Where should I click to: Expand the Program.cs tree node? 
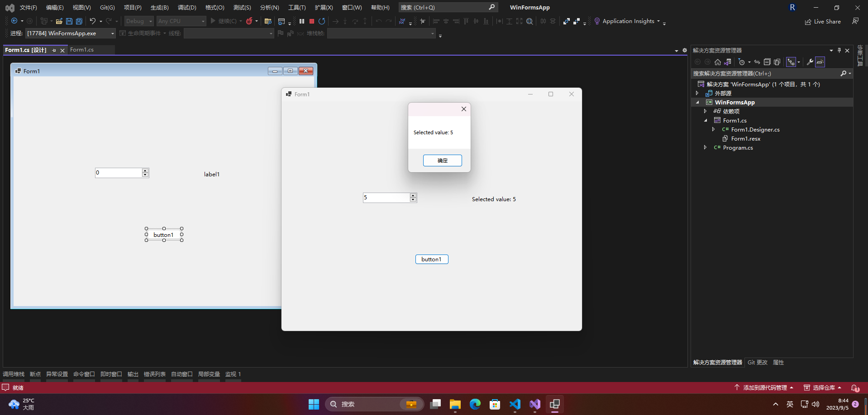[x=705, y=148]
